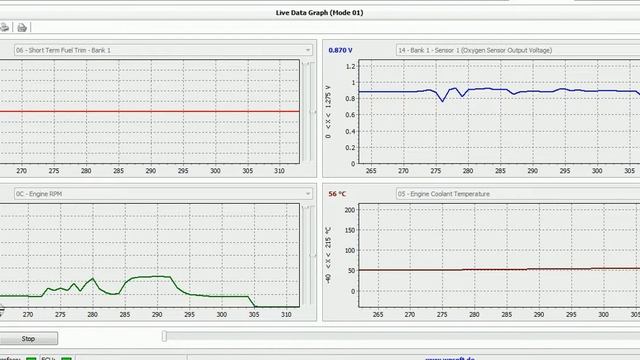The height and width of the screenshot is (360, 640).
Task: Click the Live Data Graph (Mode 01) title
Action: 319,13
